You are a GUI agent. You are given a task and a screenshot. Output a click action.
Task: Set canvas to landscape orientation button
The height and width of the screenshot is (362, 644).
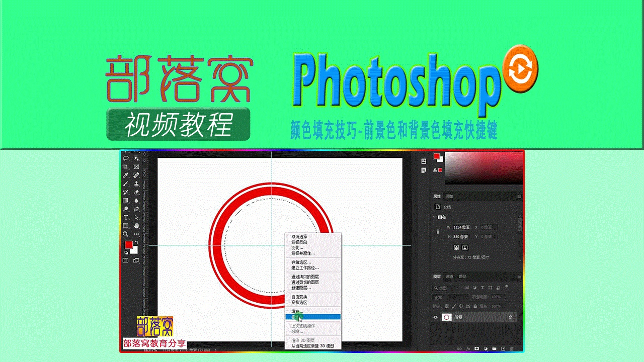coord(465,247)
